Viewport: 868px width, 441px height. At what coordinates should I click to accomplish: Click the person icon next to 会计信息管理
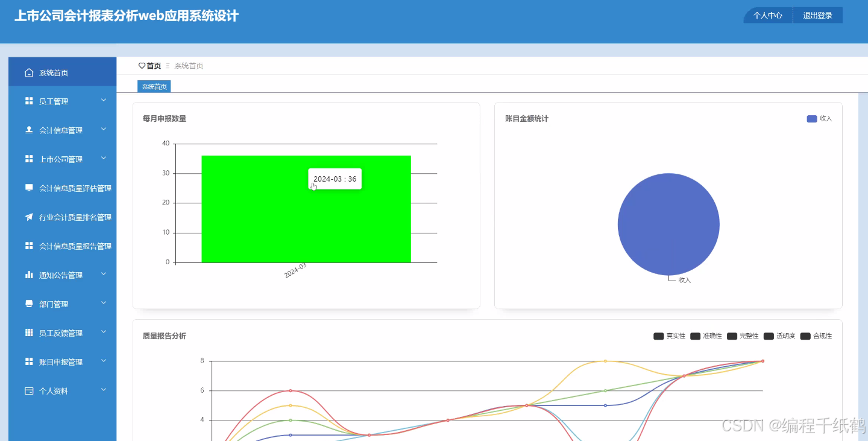(x=29, y=130)
